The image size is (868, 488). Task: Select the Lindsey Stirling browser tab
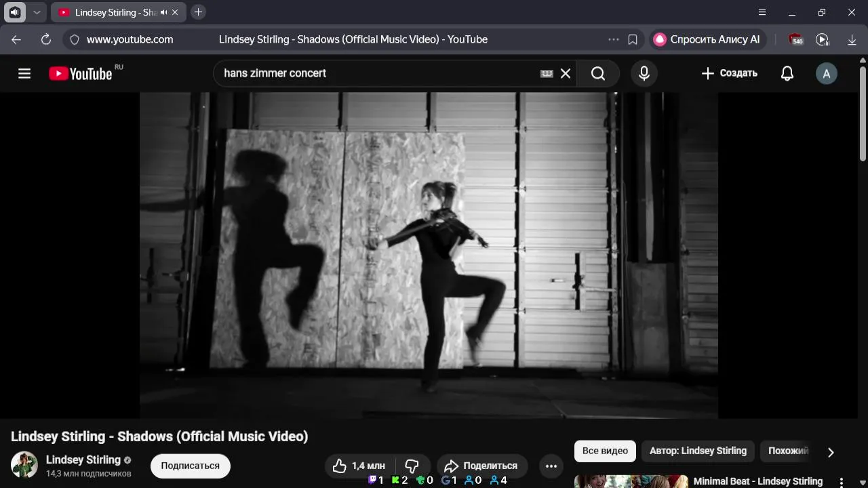pyautogui.click(x=117, y=12)
